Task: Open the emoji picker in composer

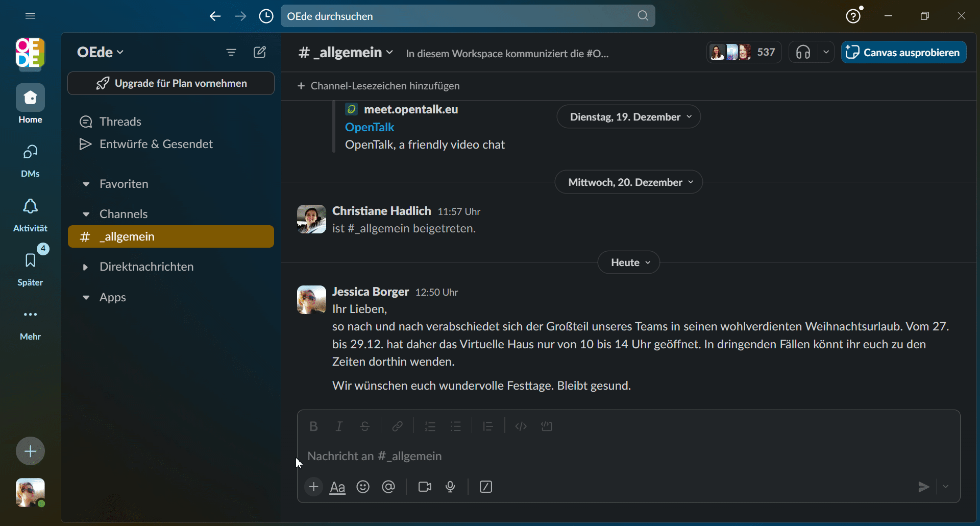Action: pos(363,487)
